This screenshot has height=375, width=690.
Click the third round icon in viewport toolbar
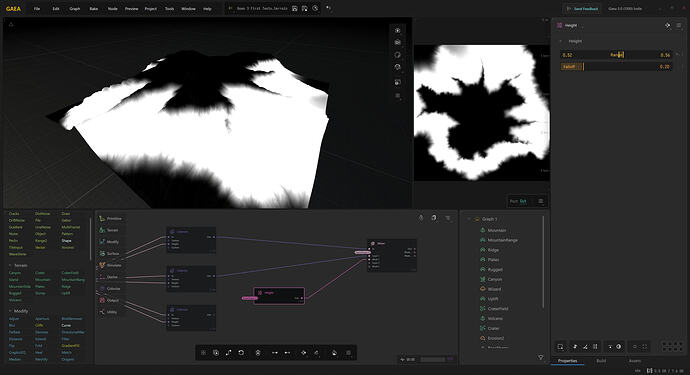pos(398,55)
